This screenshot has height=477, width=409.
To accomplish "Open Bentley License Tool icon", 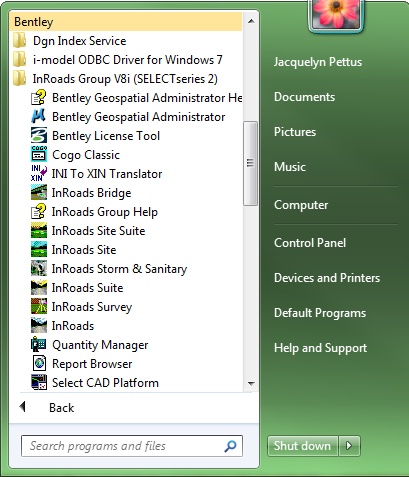I will (x=39, y=136).
